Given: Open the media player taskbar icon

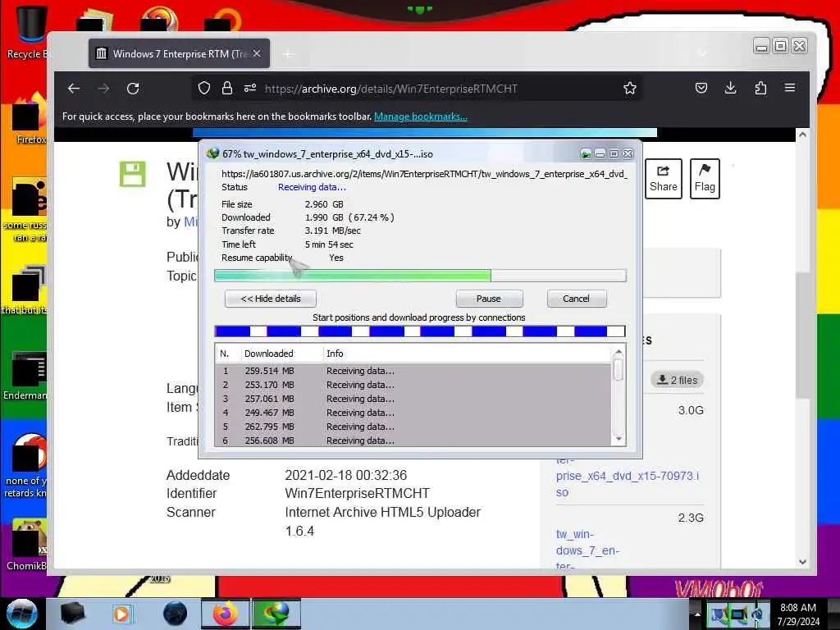Looking at the screenshot, I should click(x=122, y=614).
